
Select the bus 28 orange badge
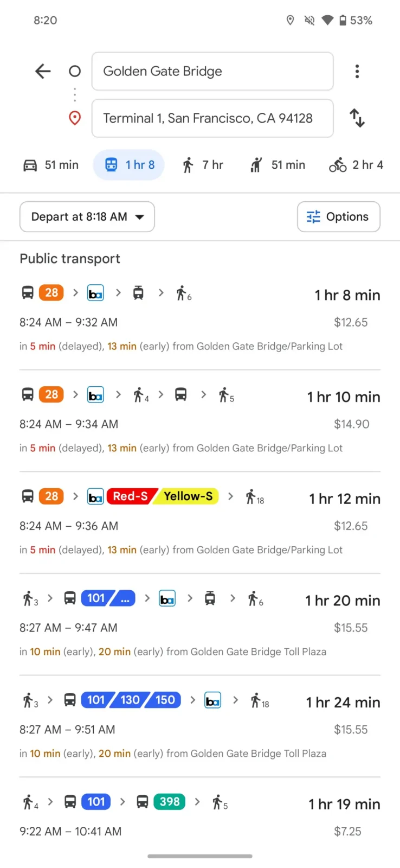pos(51,293)
